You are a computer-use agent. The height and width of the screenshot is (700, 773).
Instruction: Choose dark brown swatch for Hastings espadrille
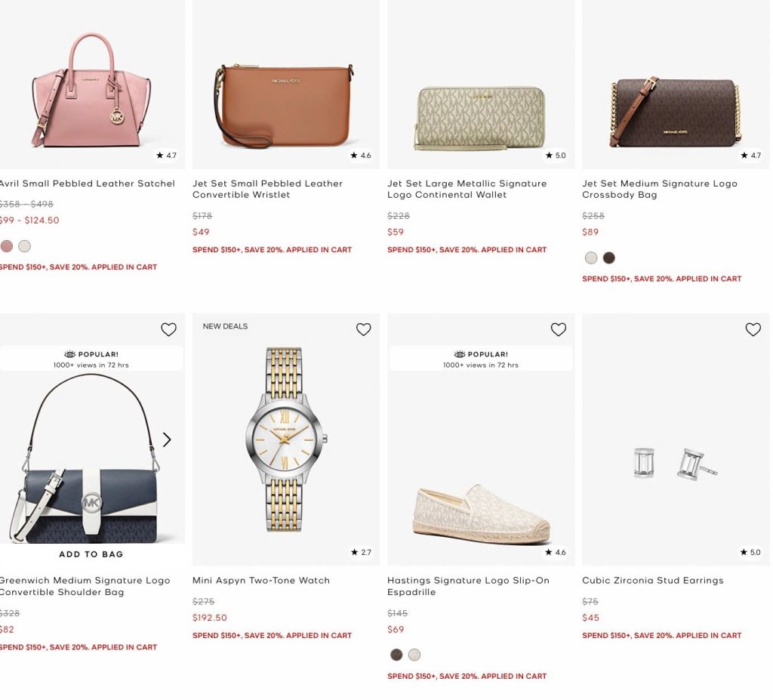click(x=396, y=655)
